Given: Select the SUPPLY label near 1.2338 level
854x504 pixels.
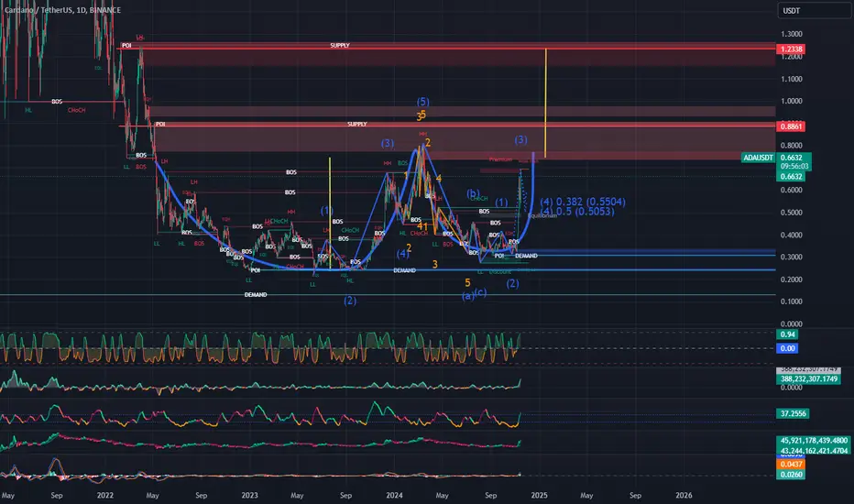Looking at the screenshot, I should (x=340, y=45).
